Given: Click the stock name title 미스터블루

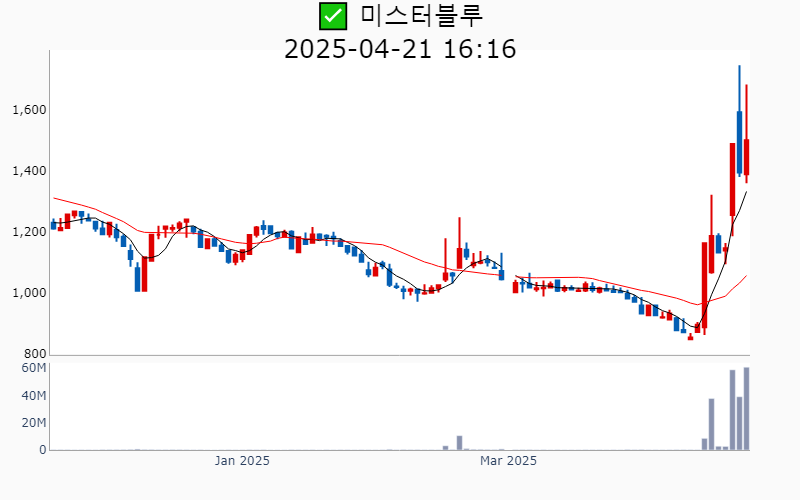Looking at the screenshot, I should tap(421, 15).
